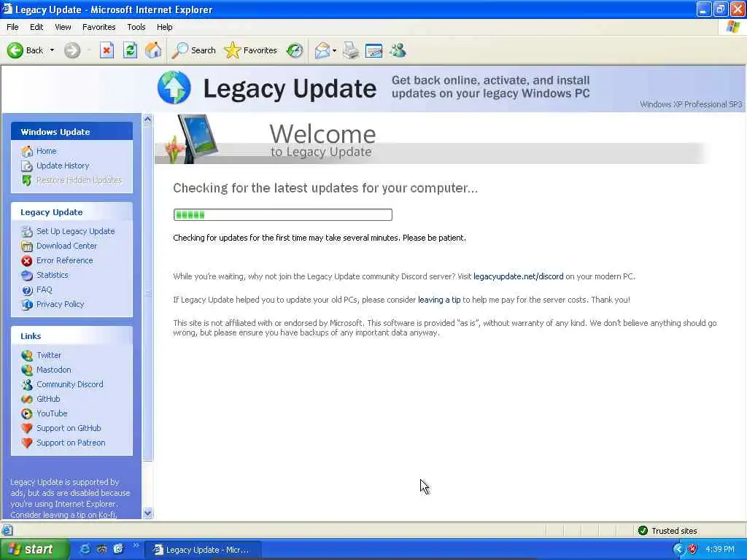Click the Support on GitHub heart icon
Screen dimensions: 747x560
27,428
